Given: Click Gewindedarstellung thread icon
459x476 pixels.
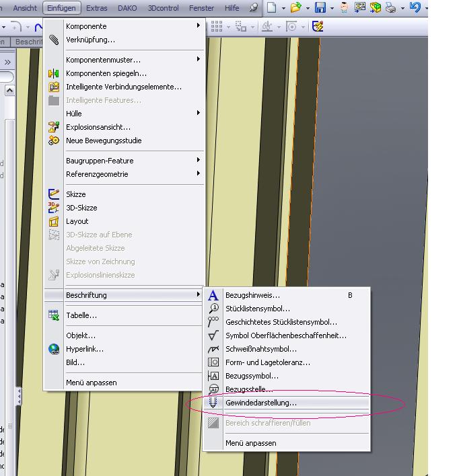Looking at the screenshot, I should pos(213,403).
